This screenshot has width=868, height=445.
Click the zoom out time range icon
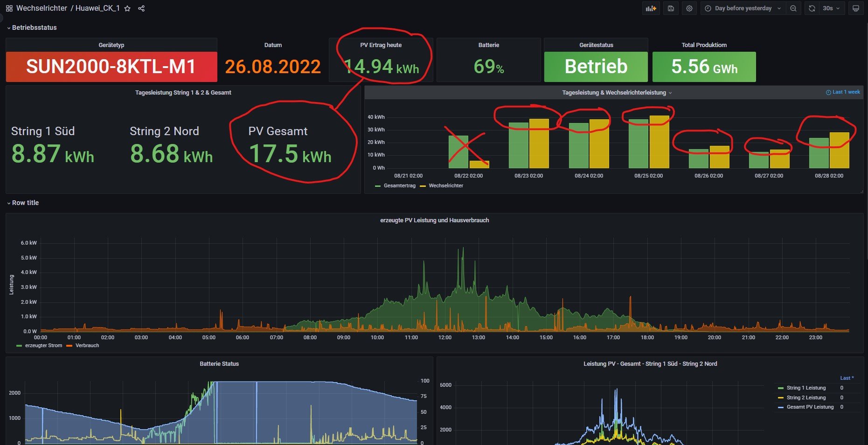(x=793, y=8)
